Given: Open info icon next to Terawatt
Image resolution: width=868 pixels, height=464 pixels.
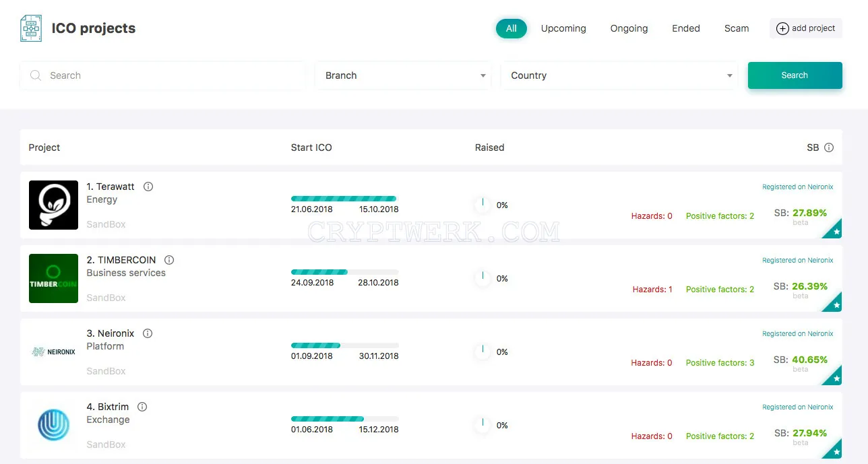Looking at the screenshot, I should pyautogui.click(x=148, y=187).
